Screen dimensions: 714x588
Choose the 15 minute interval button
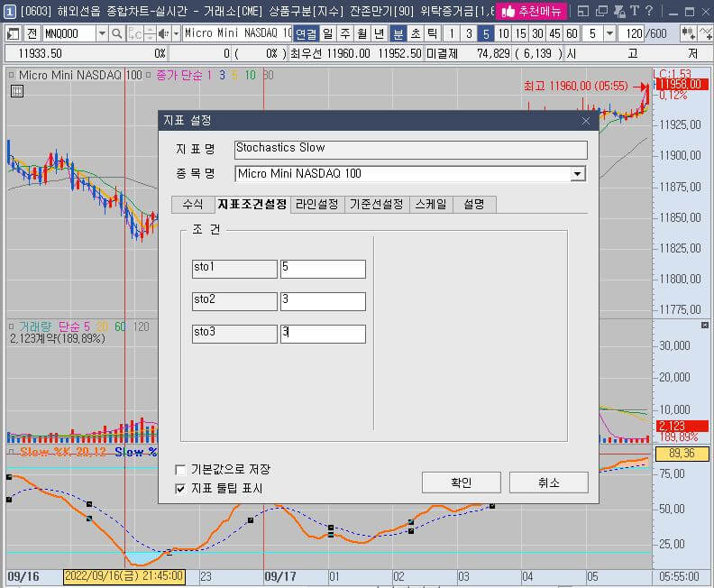(x=520, y=33)
